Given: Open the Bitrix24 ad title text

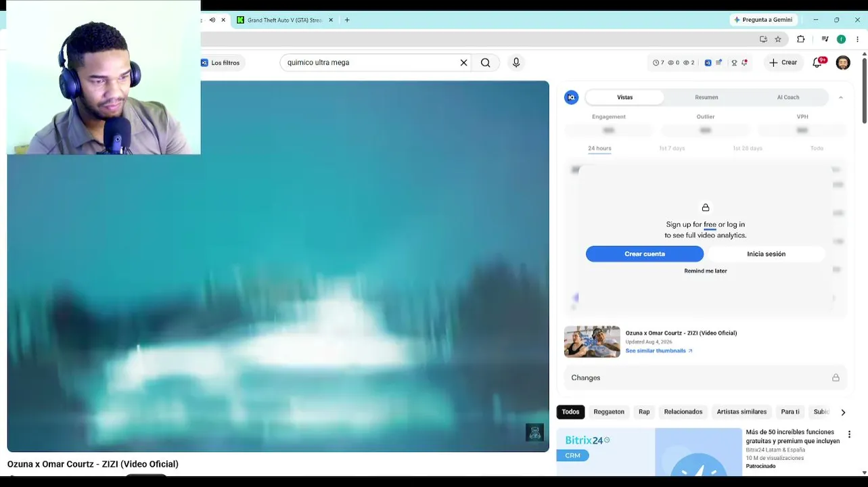Looking at the screenshot, I should click(x=793, y=436).
